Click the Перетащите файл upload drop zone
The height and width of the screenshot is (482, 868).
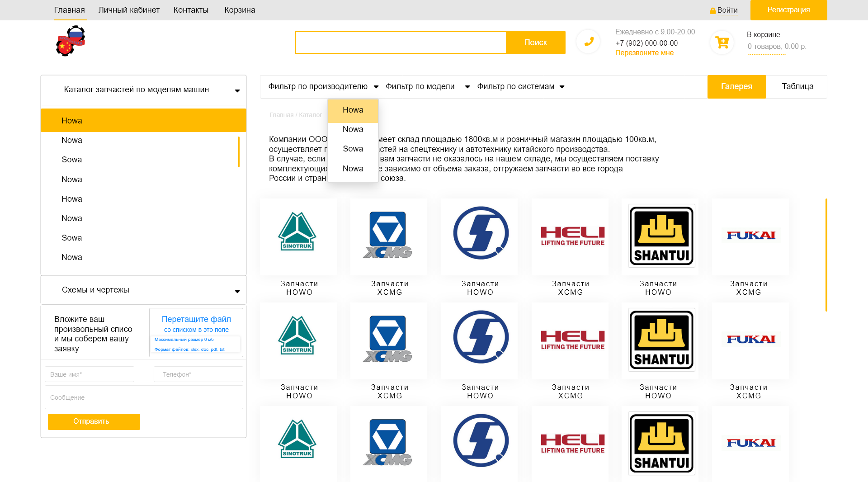click(196, 333)
